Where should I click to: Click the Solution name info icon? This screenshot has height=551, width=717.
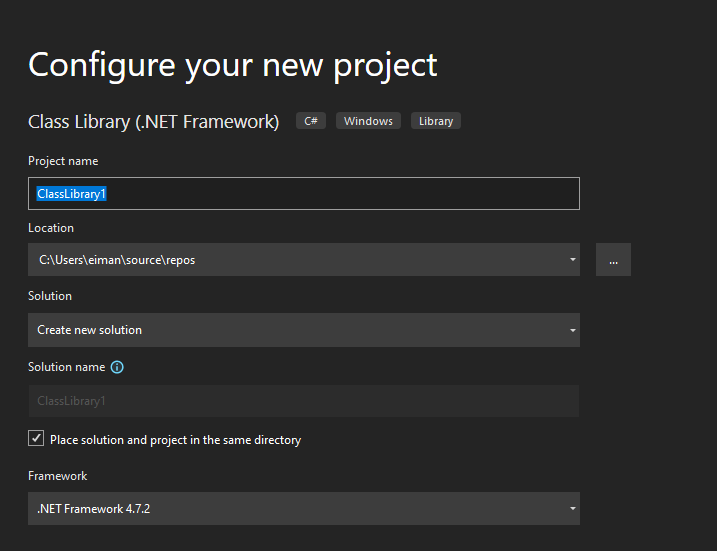pyautogui.click(x=117, y=367)
